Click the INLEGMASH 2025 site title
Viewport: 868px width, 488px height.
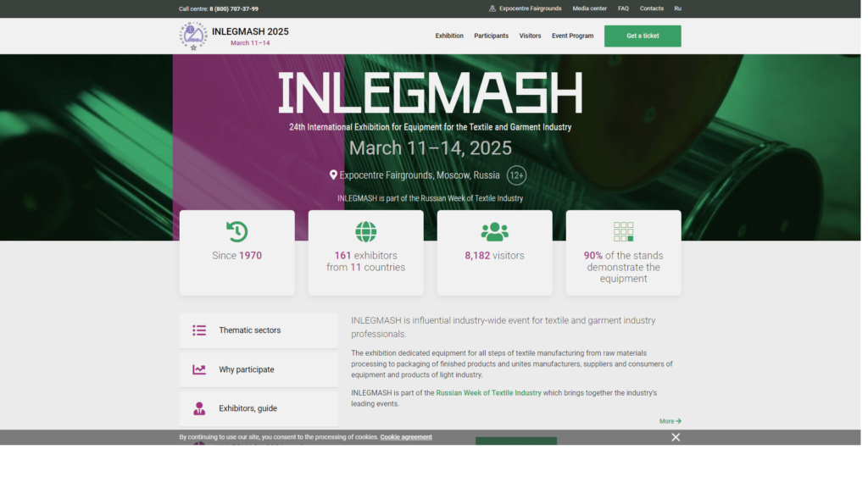(250, 31)
